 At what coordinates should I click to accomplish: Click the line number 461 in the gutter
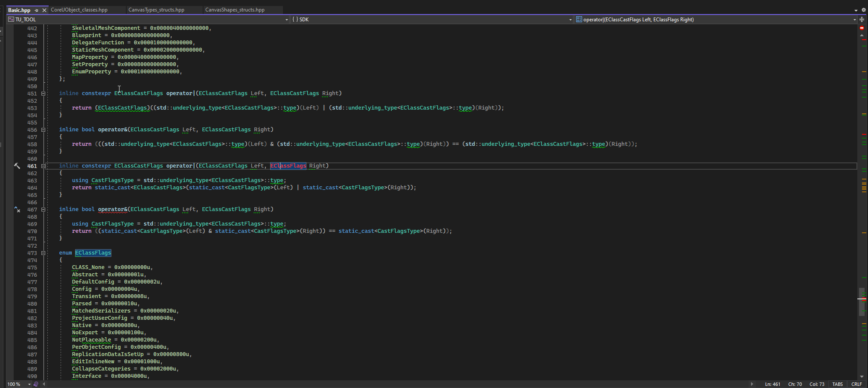(32, 166)
